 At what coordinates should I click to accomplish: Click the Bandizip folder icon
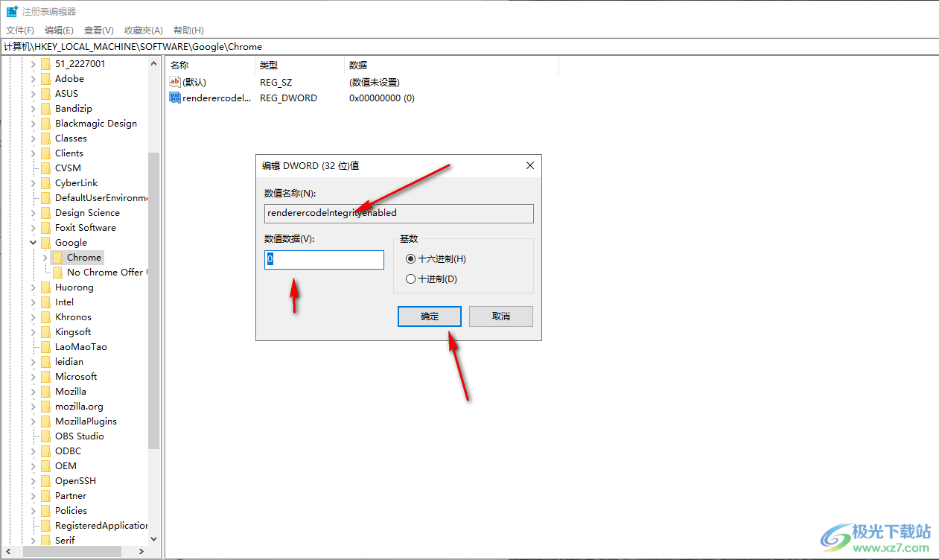tap(45, 108)
